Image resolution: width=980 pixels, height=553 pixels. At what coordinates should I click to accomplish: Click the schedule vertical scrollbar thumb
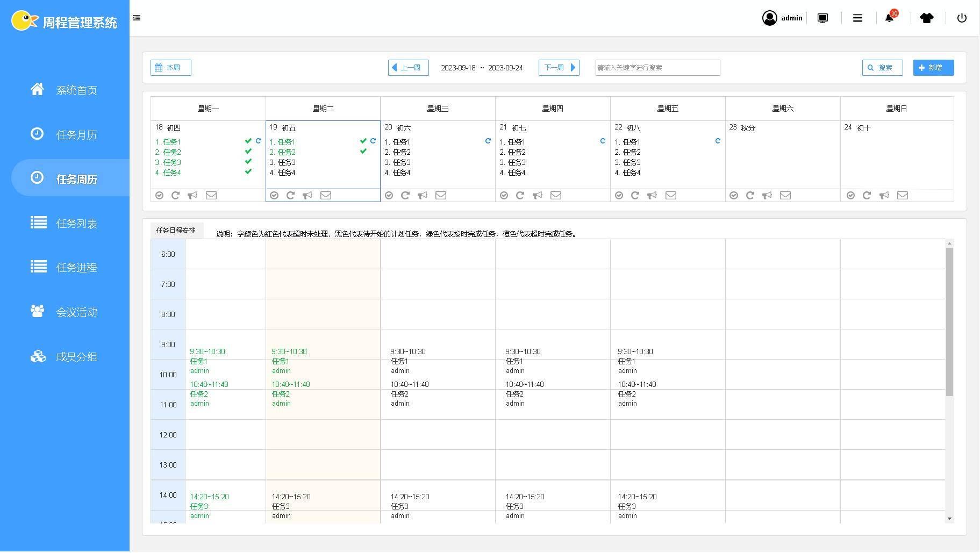[x=949, y=322]
